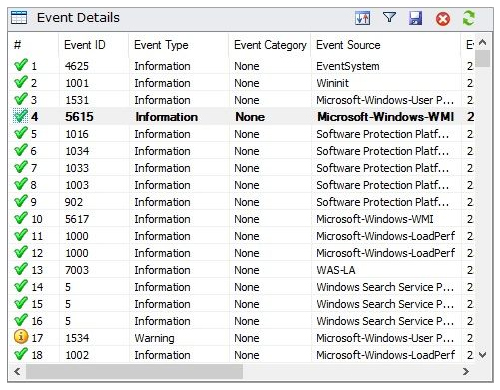Select Event ID 1531 cell
This screenshot has height=390, width=500.
click(77, 100)
